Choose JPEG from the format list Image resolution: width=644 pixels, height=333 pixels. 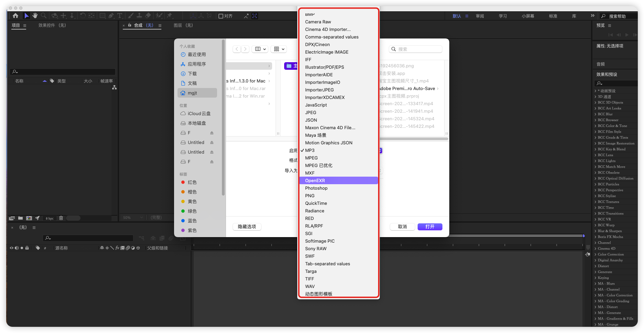pyautogui.click(x=339, y=112)
